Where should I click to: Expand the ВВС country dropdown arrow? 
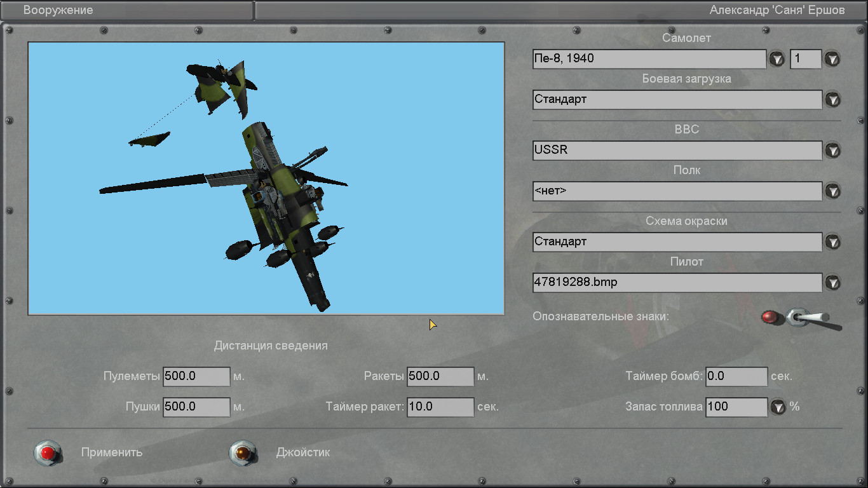click(x=832, y=151)
